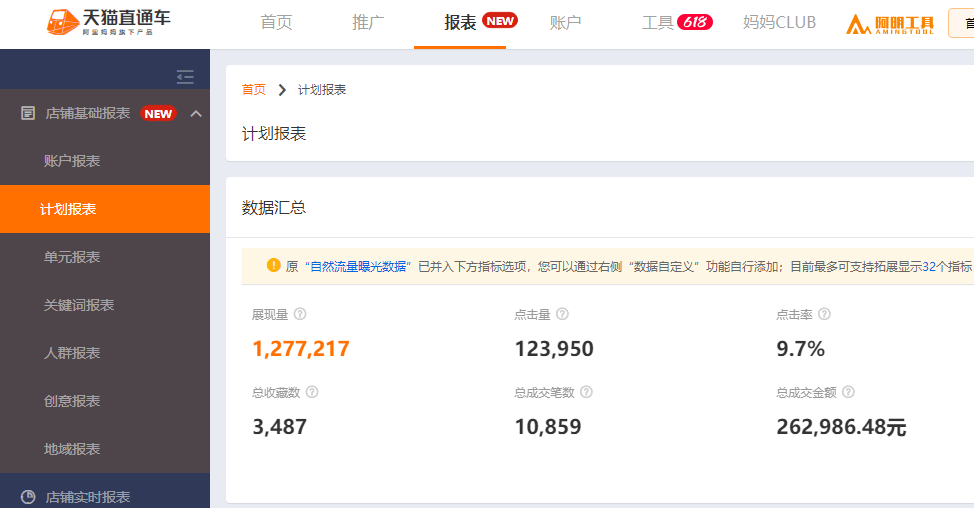
Task: Select the 点击量 value 123,950
Action: 554,349
